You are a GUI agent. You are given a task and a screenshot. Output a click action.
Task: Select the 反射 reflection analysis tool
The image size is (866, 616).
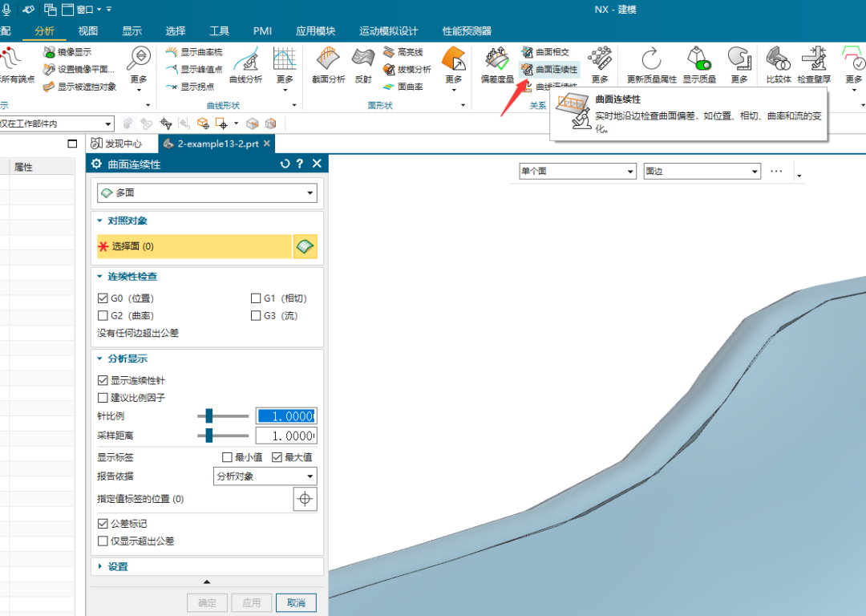363,63
